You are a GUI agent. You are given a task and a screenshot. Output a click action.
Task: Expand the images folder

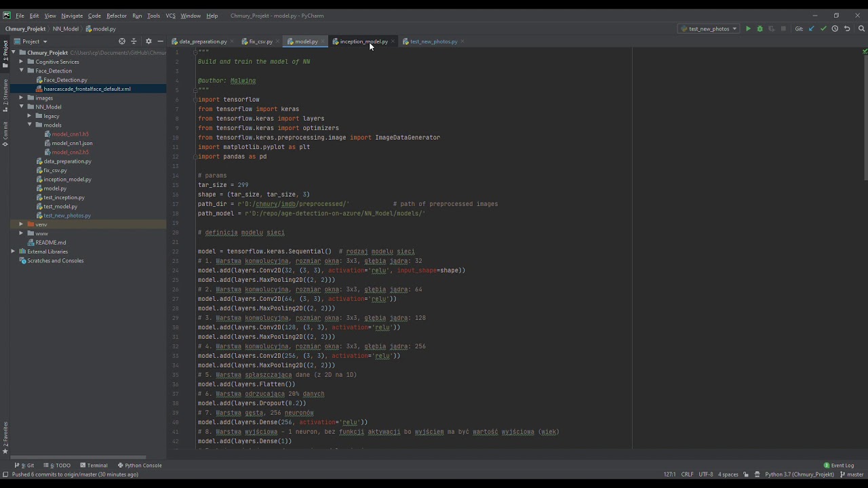(21, 98)
